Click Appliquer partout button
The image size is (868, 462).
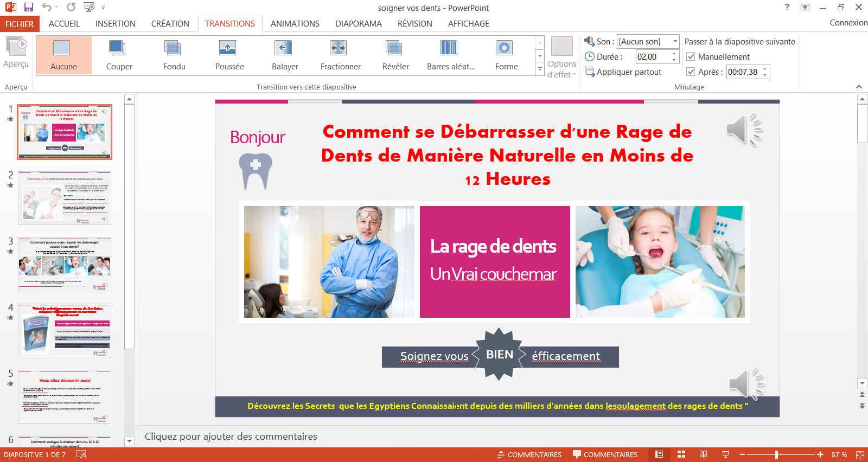click(x=623, y=72)
